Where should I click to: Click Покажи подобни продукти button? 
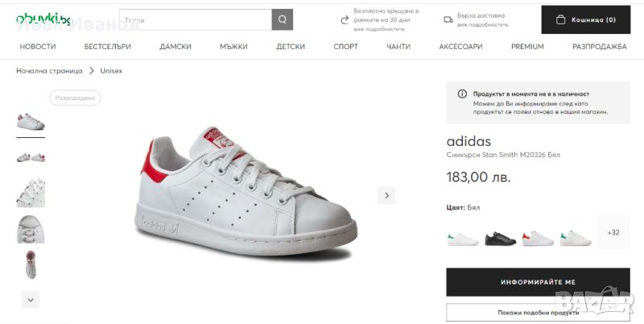(538, 313)
